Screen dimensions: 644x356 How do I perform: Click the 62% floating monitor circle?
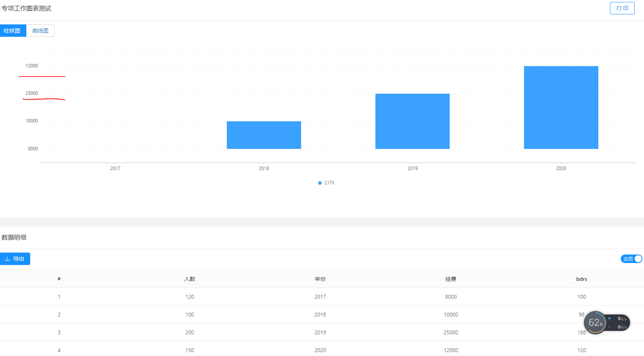click(595, 322)
